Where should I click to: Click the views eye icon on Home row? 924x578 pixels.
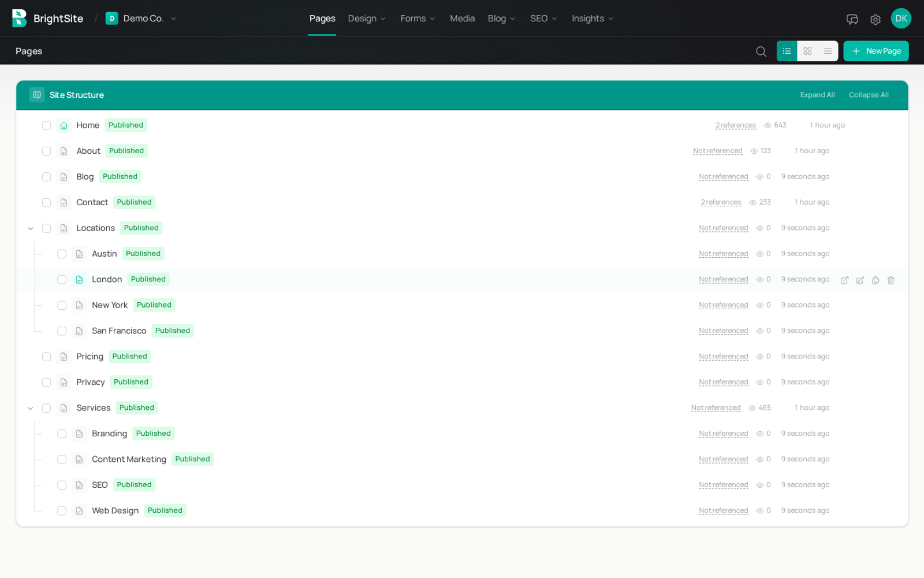767,125
